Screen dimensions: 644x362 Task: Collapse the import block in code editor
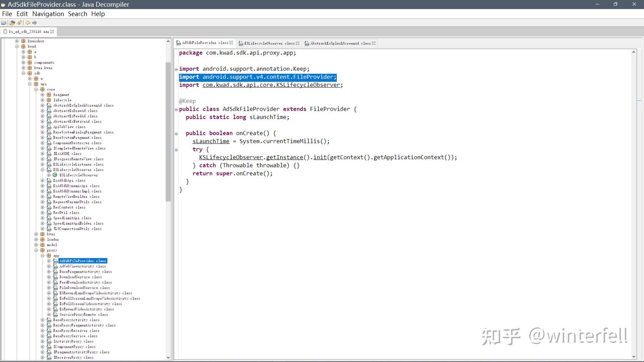tap(176, 69)
